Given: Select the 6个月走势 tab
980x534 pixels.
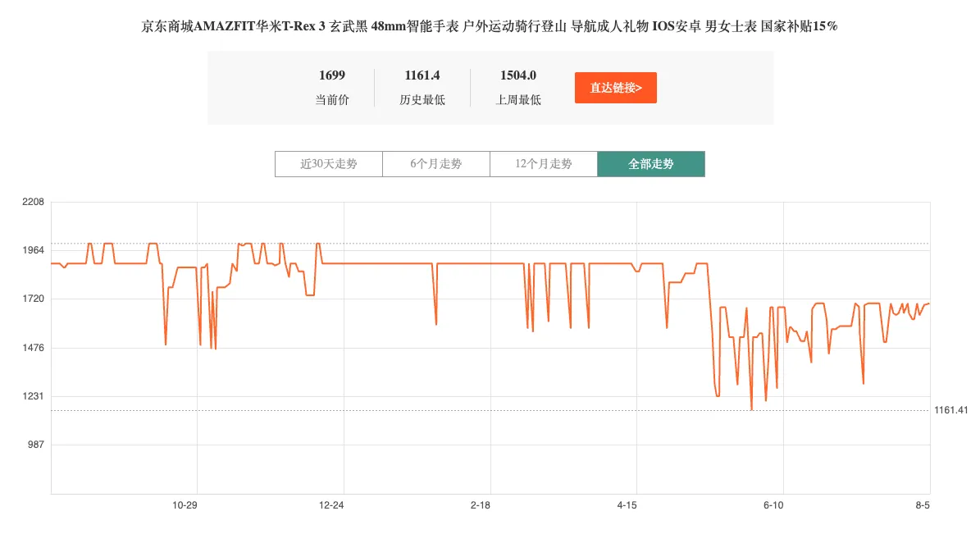Looking at the screenshot, I should tap(435, 164).
